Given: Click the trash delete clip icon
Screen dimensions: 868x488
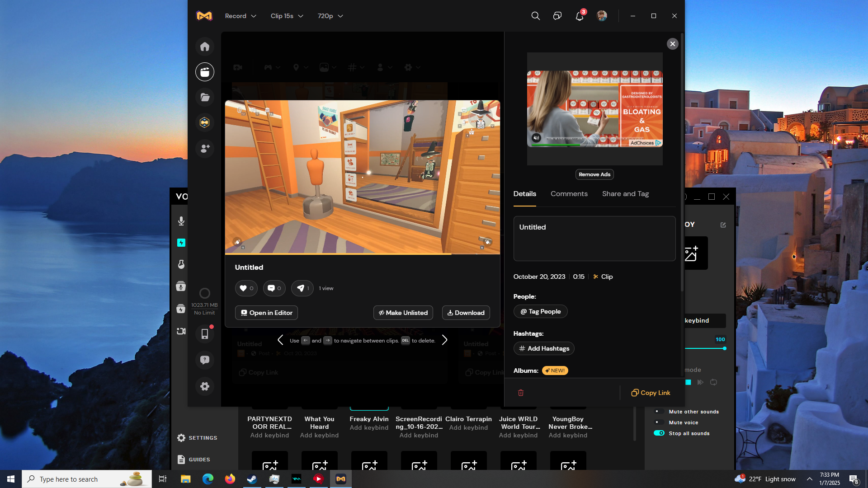Looking at the screenshot, I should (521, 393).
